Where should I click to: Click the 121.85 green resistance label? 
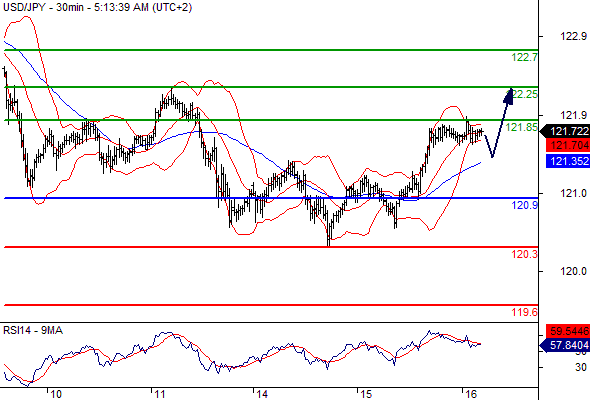click(522, 127)
